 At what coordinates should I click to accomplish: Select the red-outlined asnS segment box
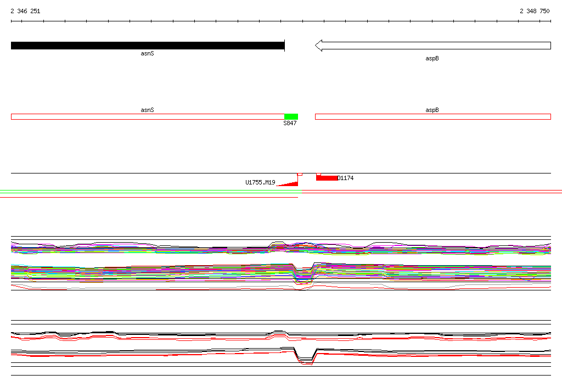(148, 116)
